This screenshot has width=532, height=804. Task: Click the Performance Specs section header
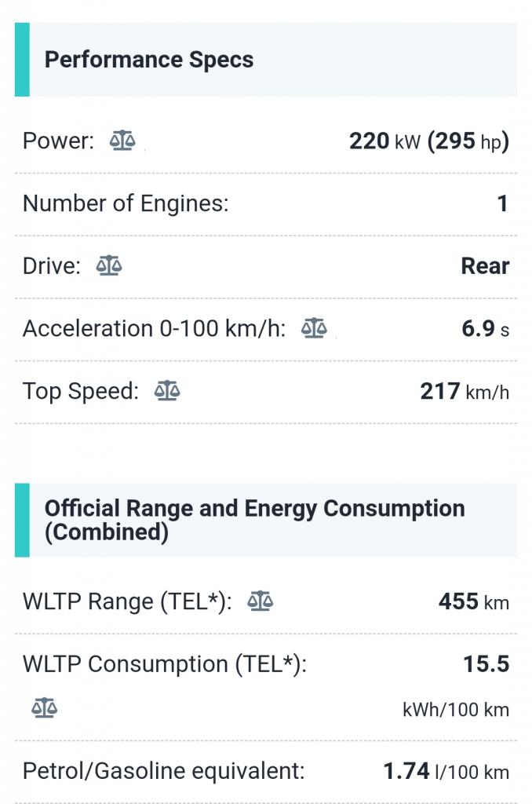click(149, 60)
